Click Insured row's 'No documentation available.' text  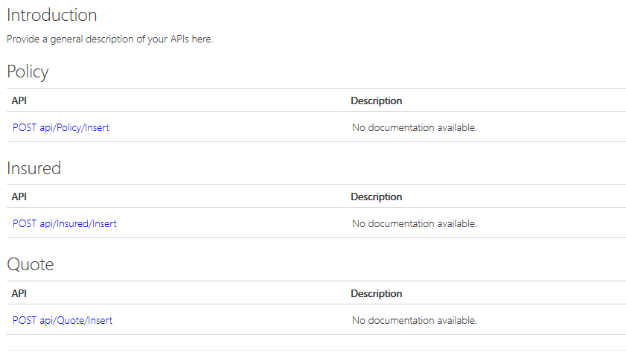[x=415, y=224]
